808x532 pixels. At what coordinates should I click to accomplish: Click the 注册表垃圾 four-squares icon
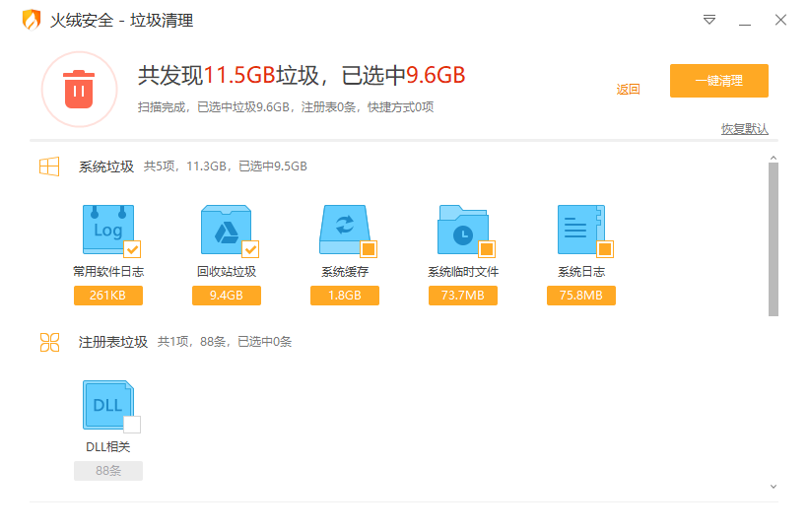pyautogui.click(x=49, y=342)
